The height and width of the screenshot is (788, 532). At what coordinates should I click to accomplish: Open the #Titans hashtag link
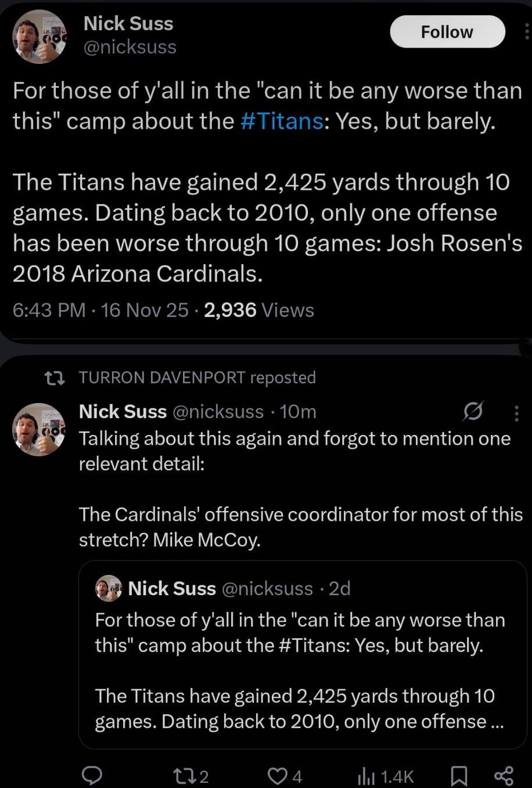(x=281, y=121)
